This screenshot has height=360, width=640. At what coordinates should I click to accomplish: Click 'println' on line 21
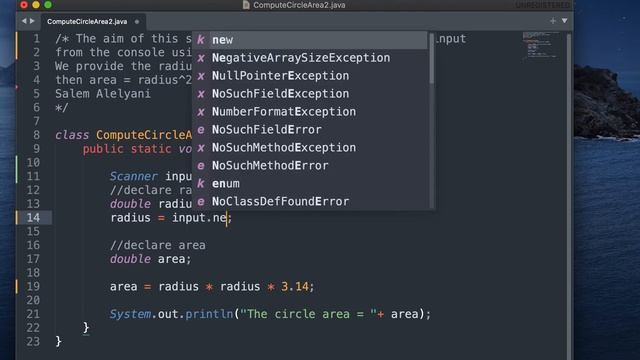pos(209,314)
